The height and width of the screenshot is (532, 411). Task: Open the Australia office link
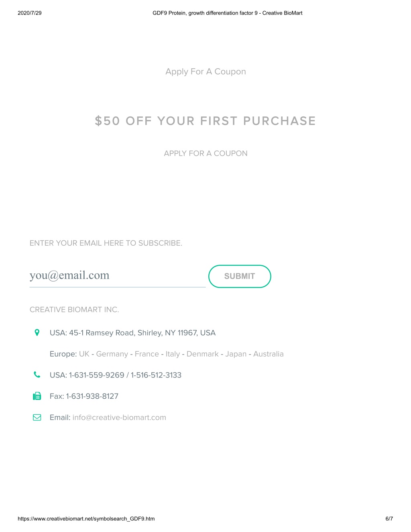point(269,354)
